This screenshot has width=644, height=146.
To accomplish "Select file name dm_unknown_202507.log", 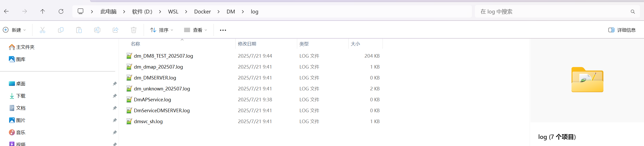I will tap(162, 89).
